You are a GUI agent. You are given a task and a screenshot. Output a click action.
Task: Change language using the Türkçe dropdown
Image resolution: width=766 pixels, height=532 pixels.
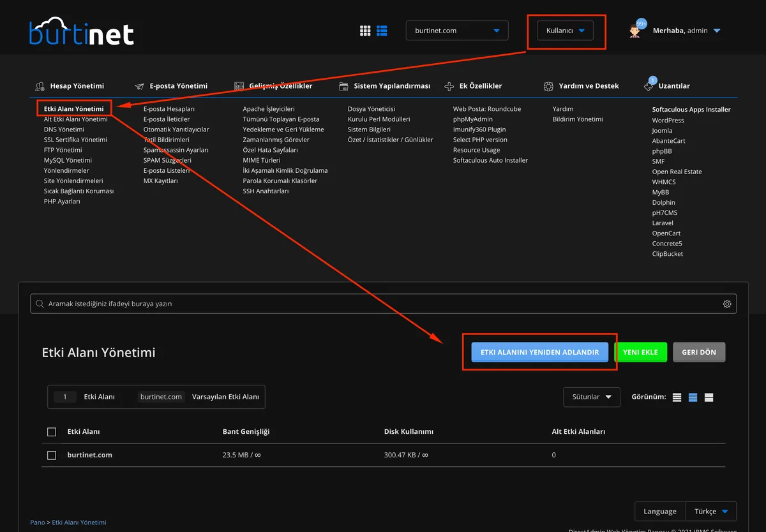coord(711,512)
